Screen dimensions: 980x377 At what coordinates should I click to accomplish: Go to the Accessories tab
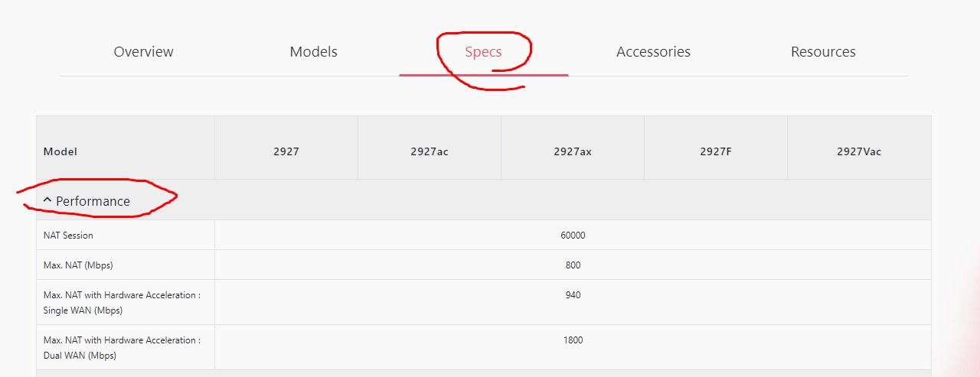tap(653, 52)
